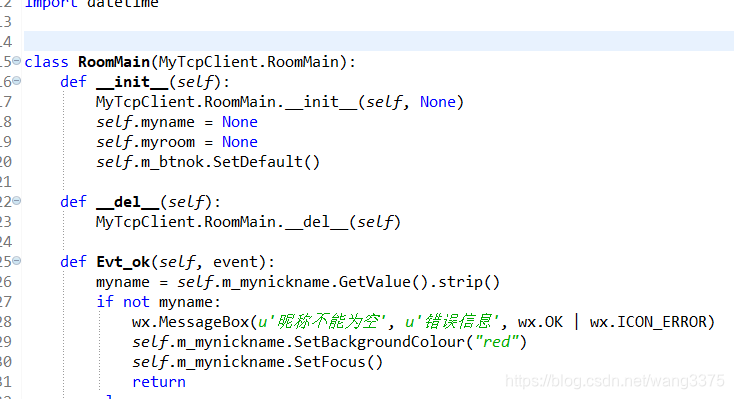Click the SetDefault() call
The width and height of the screenshot is (734, 399).
pyautogui.click(x=266, y=162)
